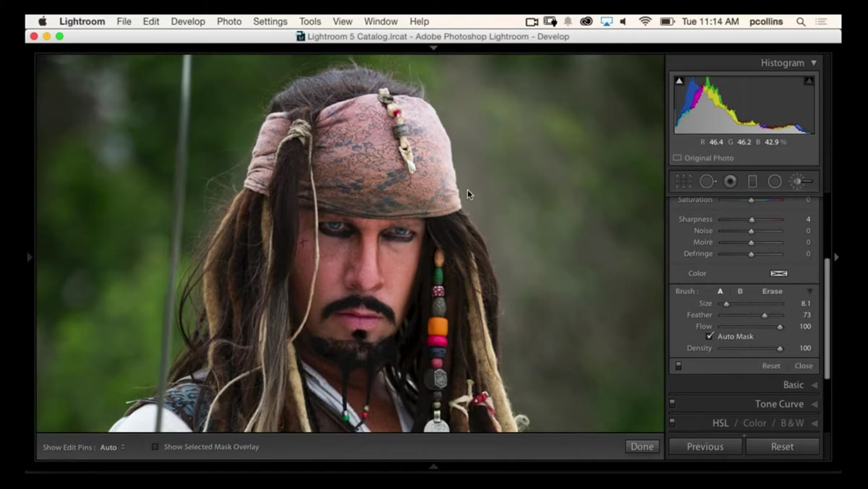This screenshot has height=489, width=868.
Task: Open the brush Color swatch
Action: pyautogui.click(x=778, y=273)
